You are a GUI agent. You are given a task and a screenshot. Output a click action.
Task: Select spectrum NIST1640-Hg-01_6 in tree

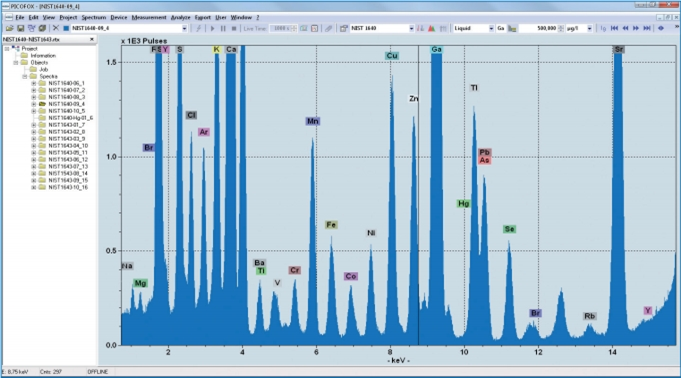pyautogui.click(x=70, y=118)
